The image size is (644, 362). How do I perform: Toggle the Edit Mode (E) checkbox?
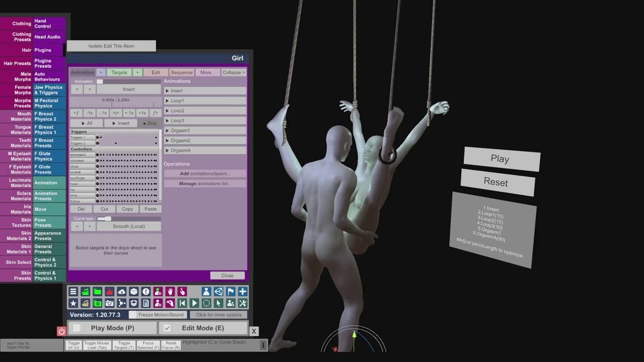point(167,328)
